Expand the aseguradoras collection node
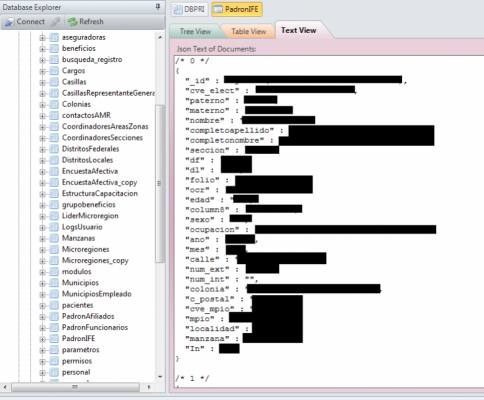484x400 pixels. point(42,38)
